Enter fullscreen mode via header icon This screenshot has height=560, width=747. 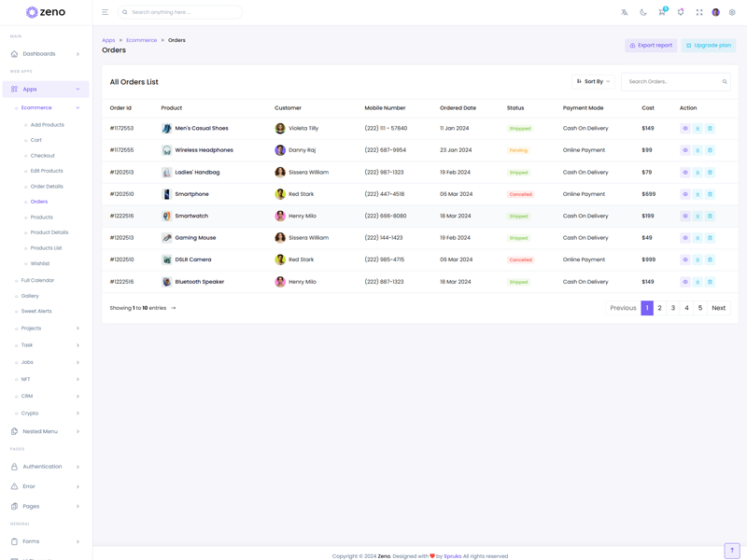(x=699, y=12)
